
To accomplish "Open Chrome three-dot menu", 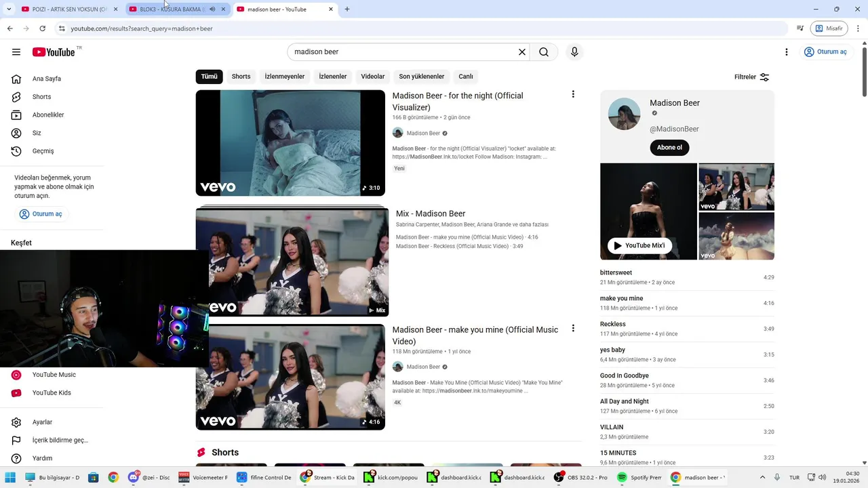I will (858, 28).
